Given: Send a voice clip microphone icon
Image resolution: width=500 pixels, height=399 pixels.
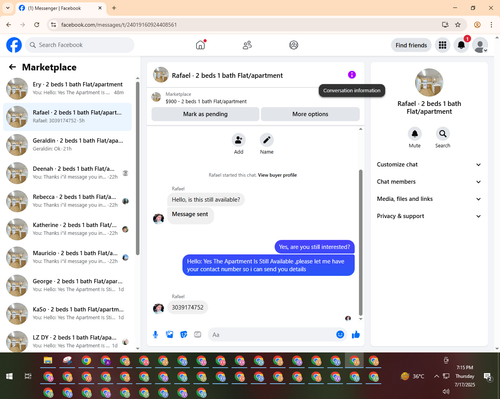Looking at the screenshot, I should coord(155,334).
